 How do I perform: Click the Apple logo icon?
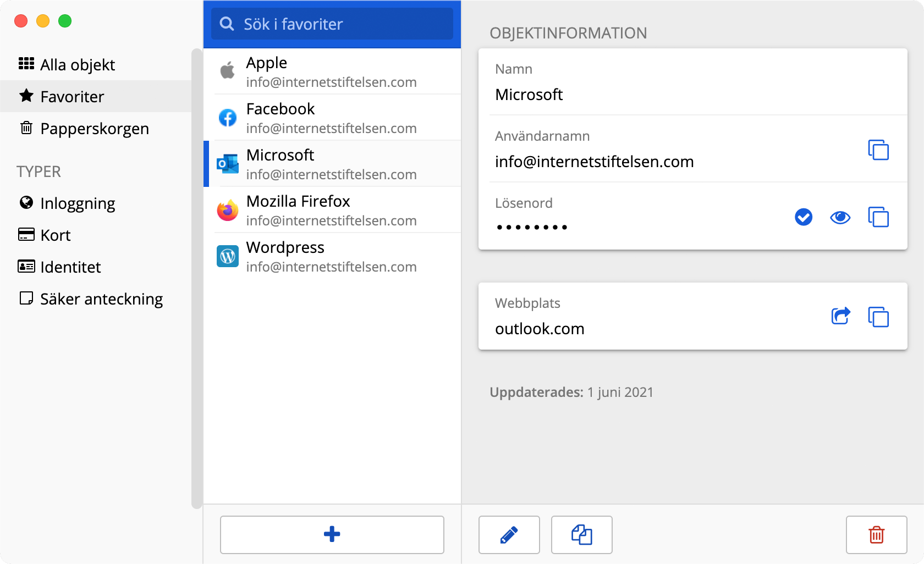click(x=228, y=71)
